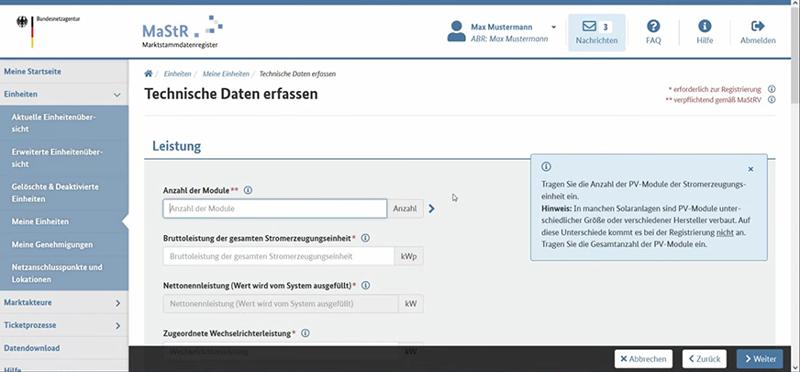The height and width of the screenshot is (372, 800).
Task: Click 'Technische Daten erfassen' page title
Action: [x=231, y=94]
